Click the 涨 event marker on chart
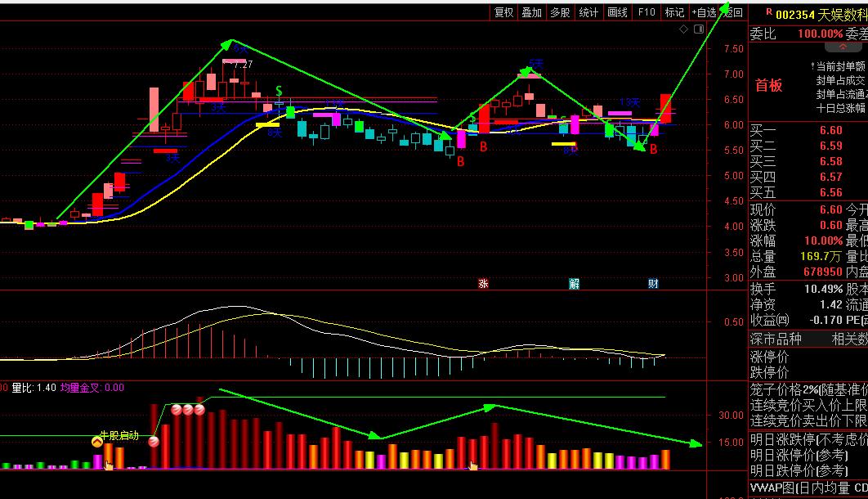 483,284
